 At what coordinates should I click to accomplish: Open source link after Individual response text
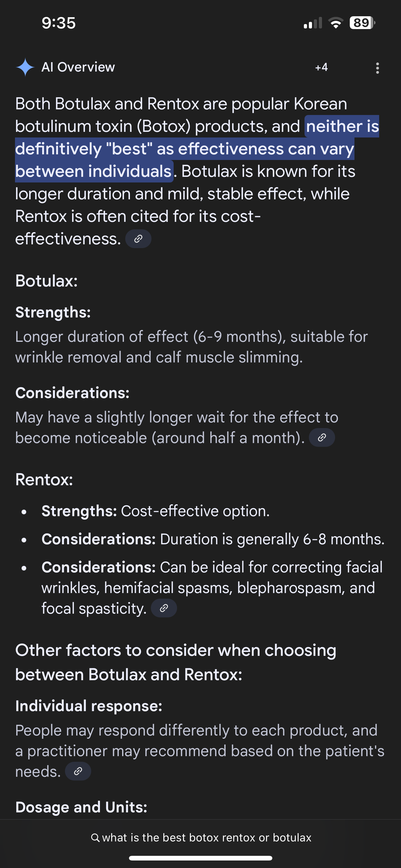(x=78, y=771)
